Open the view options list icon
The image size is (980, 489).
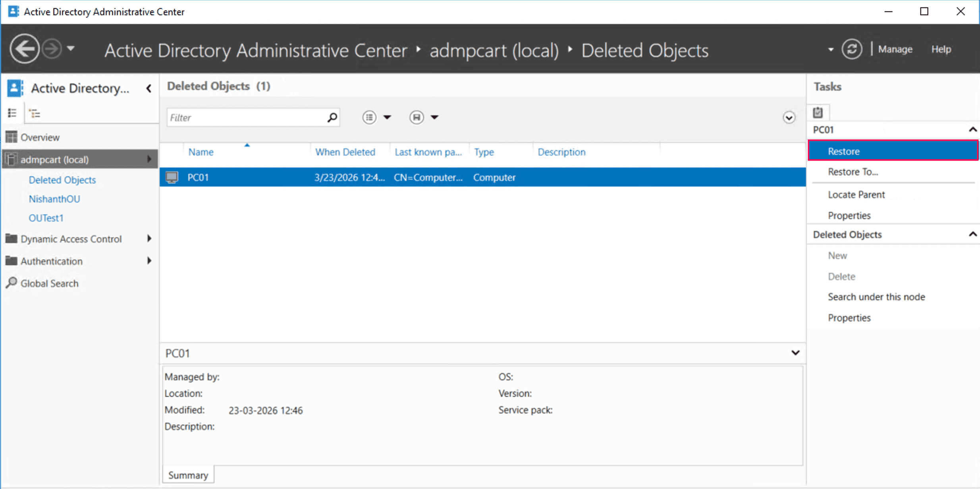click(x=369, y=117)
